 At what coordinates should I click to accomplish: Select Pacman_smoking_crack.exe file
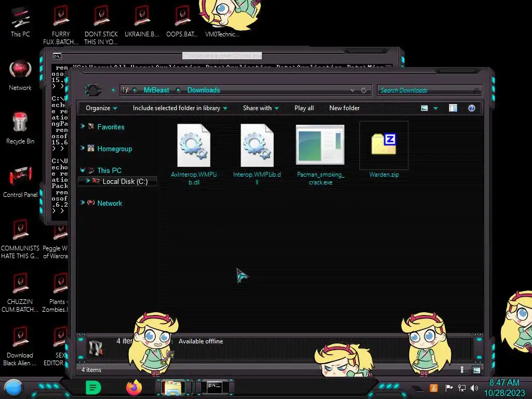pos(320,154)
